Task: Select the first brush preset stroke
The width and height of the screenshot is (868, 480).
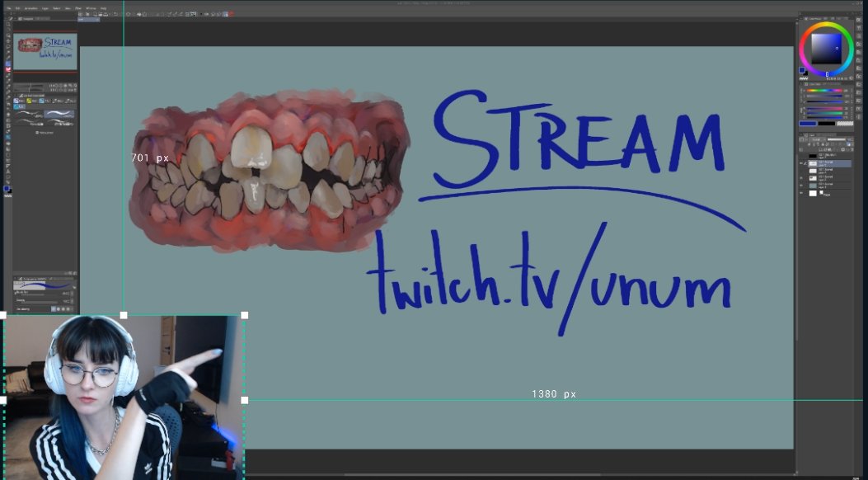Action: click(29, 114)
